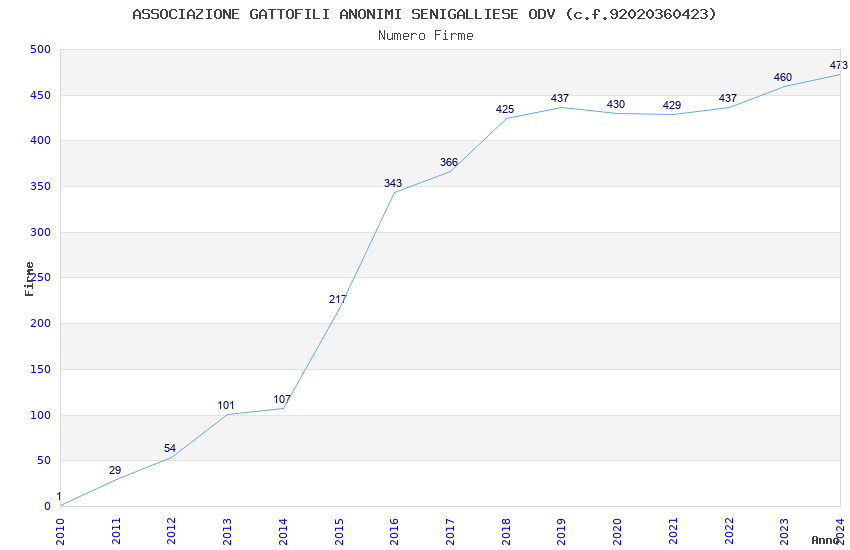Screen dimensions: 850x550
Task: Click the chart title ASSOCIAZIONE GATTOFILI ANONIMI SENIGALLIESE ODV
Action: (x=424, y=14)
